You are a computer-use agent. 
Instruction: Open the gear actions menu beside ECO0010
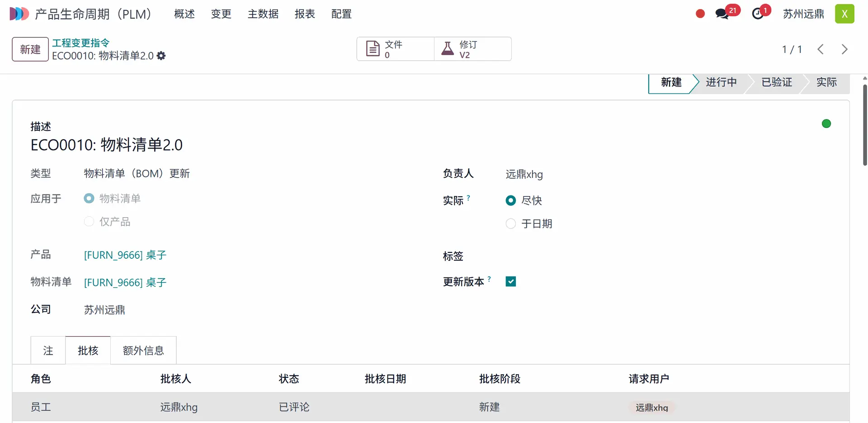tap(161, 56)
